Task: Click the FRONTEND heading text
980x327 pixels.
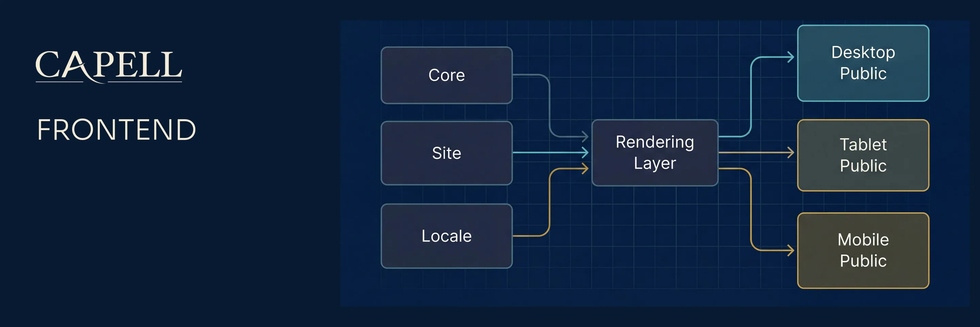Action: pos(116,130)
